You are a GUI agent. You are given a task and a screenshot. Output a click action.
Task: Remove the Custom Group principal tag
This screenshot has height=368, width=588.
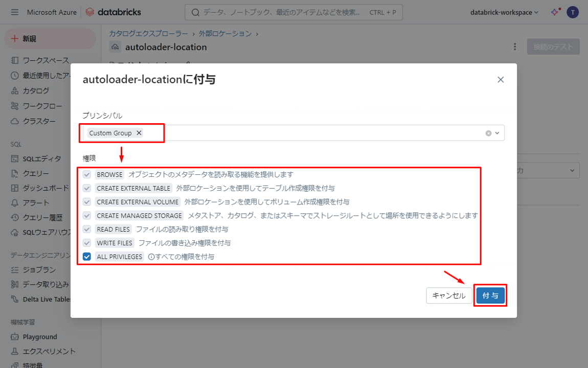coord(139,133)
